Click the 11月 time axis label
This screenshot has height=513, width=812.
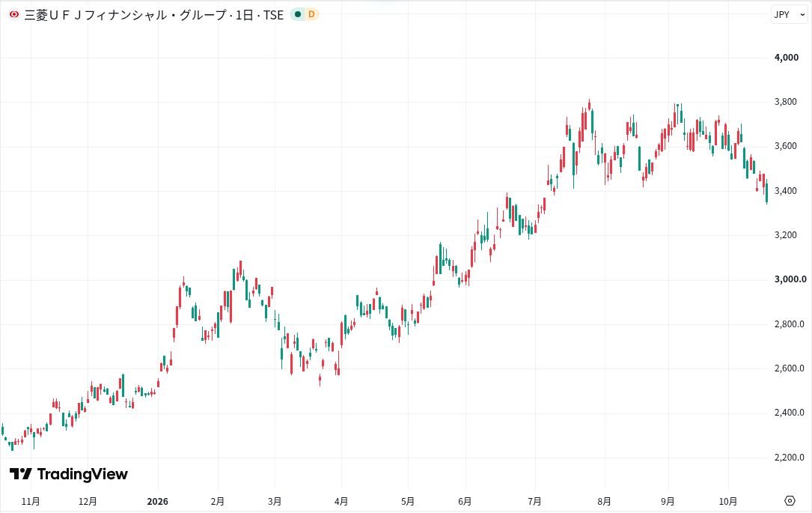[31, 501]
